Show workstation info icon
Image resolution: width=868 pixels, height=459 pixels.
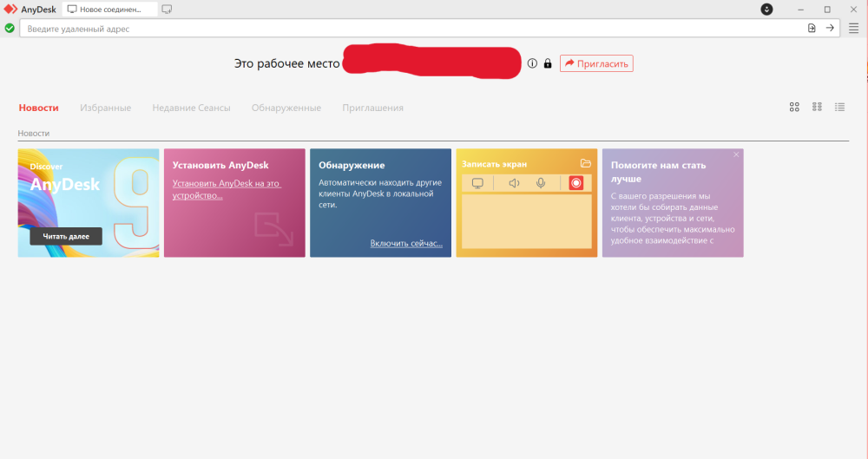point(532,63)
